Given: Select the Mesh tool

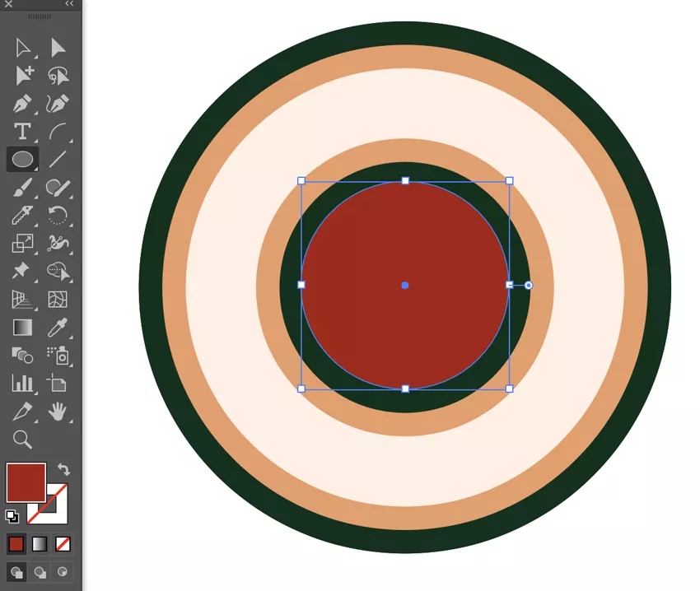Looking at the screenshot, I should pos(58,299).
